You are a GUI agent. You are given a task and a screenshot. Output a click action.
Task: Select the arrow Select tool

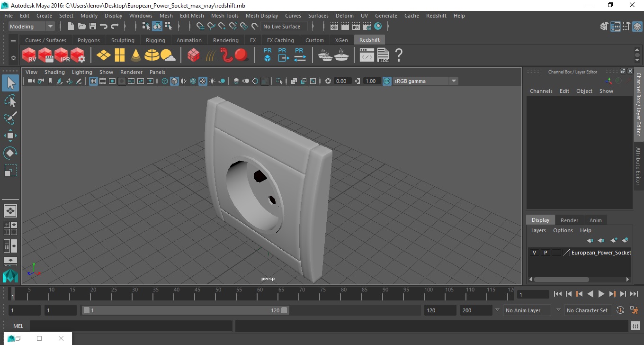[x=10, y=83]
